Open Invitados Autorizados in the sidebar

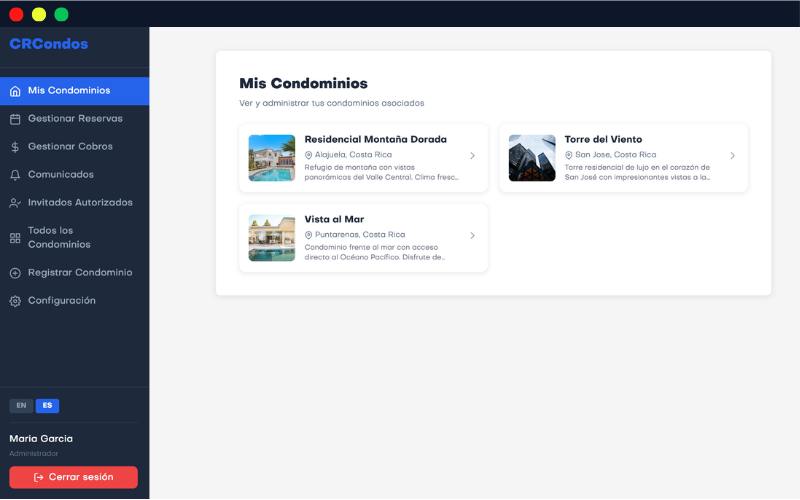point(74,203)
